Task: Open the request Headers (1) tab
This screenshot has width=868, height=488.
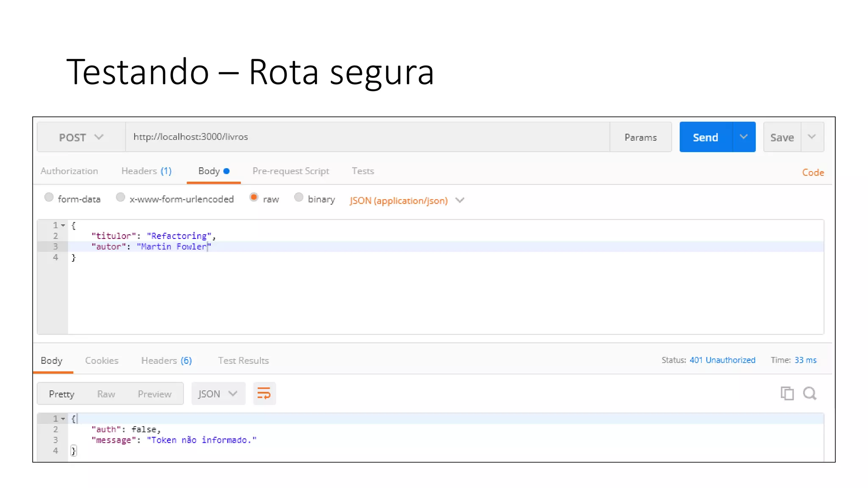Action: (146, 171)
